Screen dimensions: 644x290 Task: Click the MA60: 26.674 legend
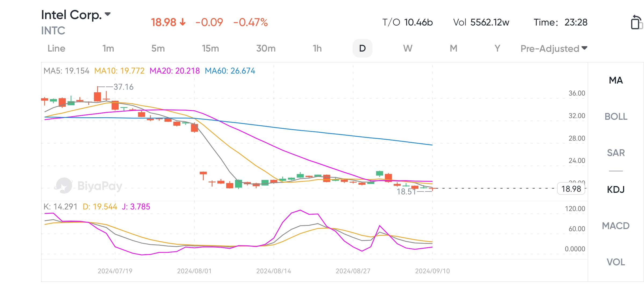coord(230,71)
